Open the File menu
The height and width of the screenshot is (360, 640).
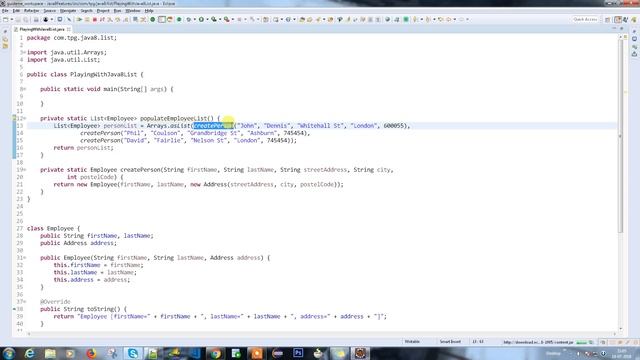[x=5, y=11]
